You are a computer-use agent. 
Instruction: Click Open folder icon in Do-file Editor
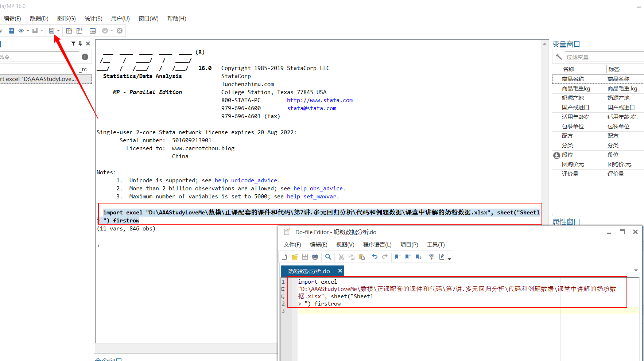pos(295,257)
